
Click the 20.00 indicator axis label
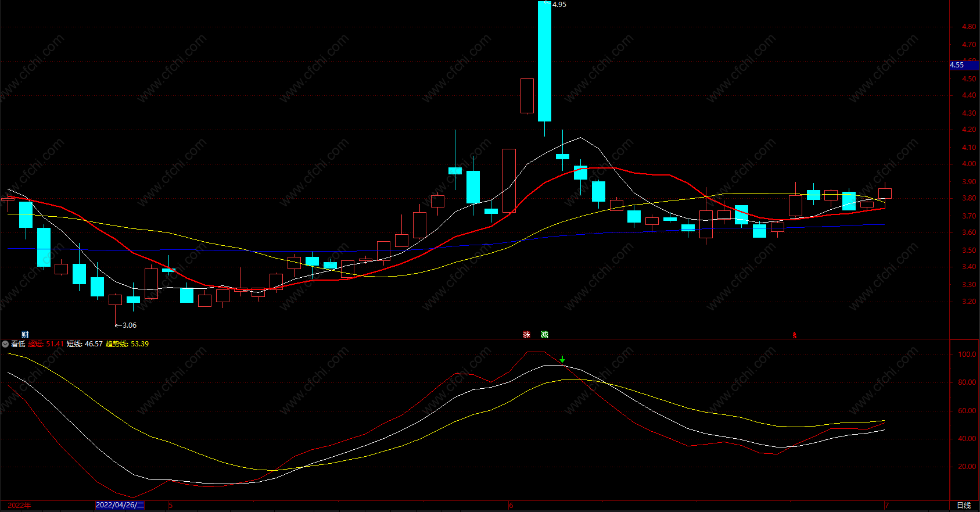point(967,467)
